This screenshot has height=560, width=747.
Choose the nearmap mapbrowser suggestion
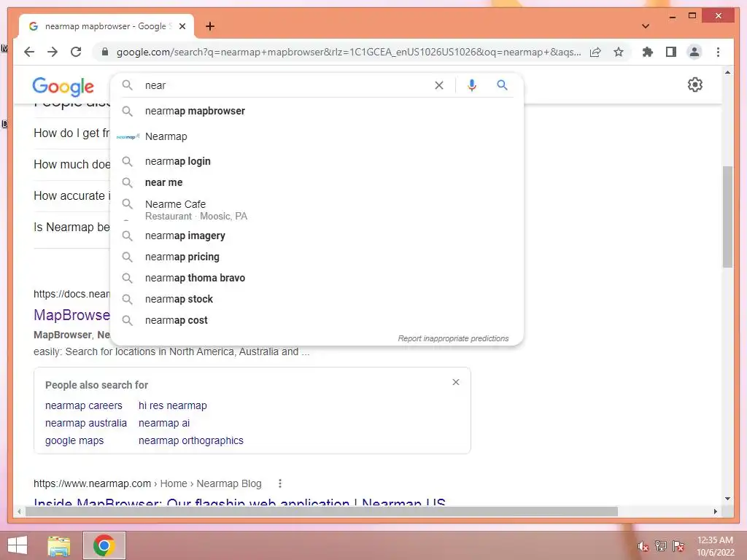(317, 111)
